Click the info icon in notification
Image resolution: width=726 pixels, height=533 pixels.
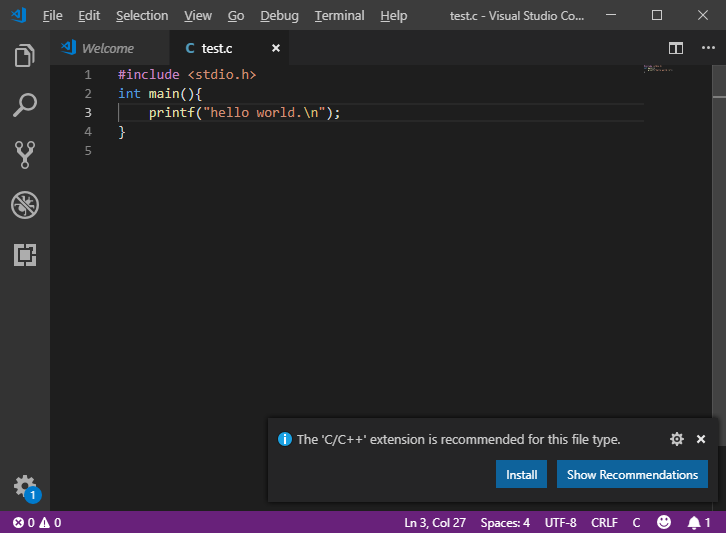284,439
